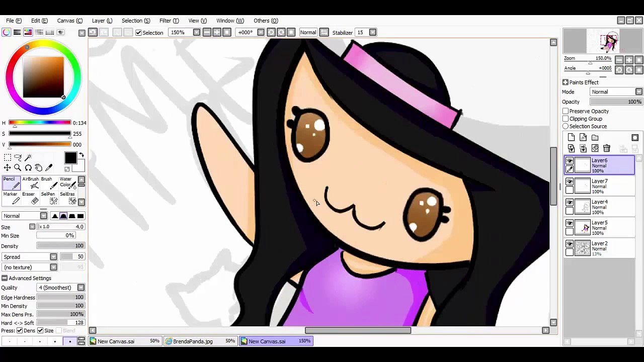Open the Stabilizer value dropdown
This screenshot has height=362, width=644.
(x=373, y=32)
